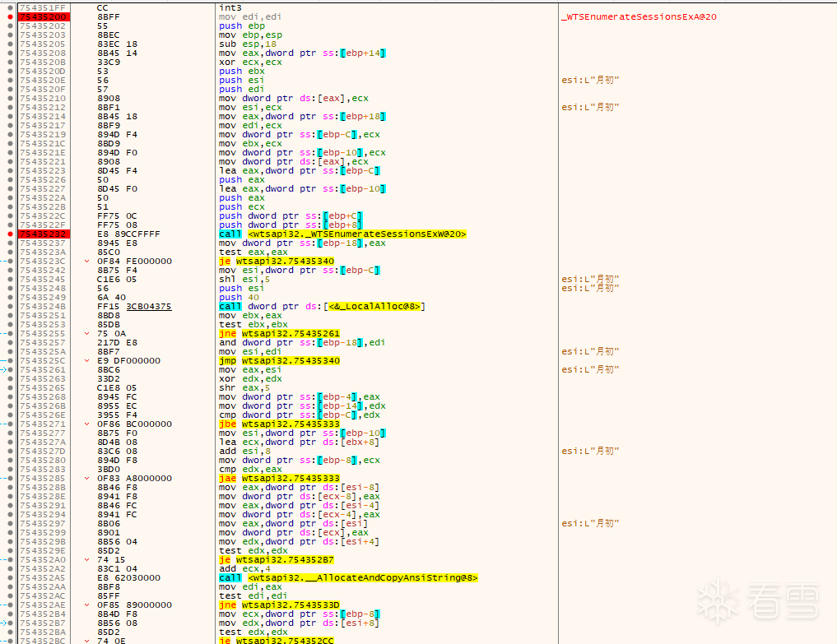Select 'add esi,8' instruction
The width and height of the screenshot is (837, 644).
[244, 452]
